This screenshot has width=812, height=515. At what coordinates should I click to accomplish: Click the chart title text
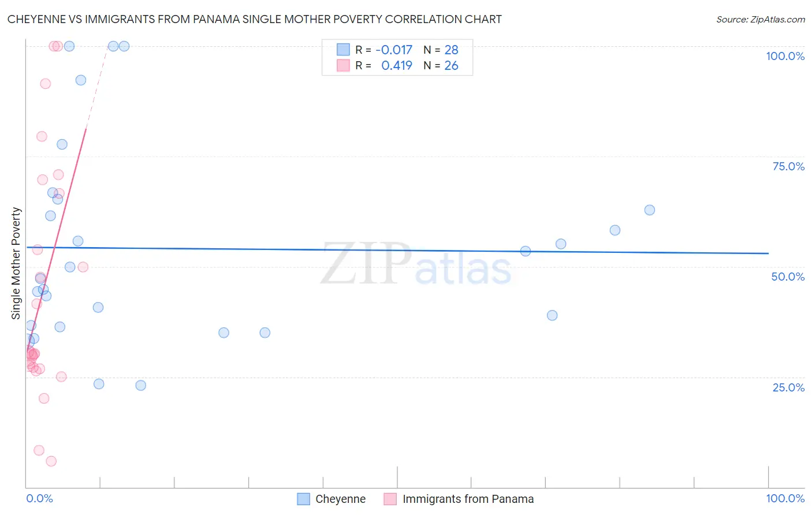tap(255, 19)
